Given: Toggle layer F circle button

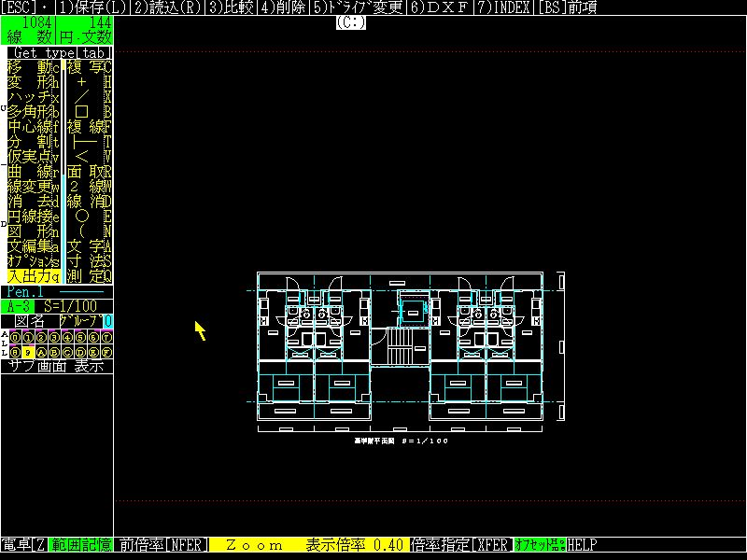Looking at the screenshot, I should point(106,353).
